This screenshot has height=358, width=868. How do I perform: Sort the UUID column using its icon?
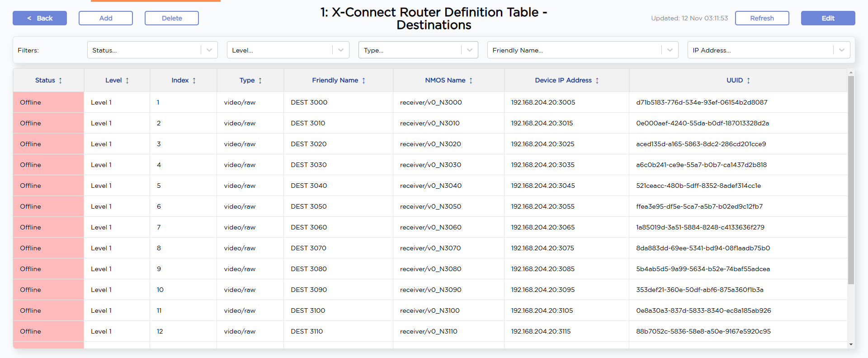coord(748,81)
